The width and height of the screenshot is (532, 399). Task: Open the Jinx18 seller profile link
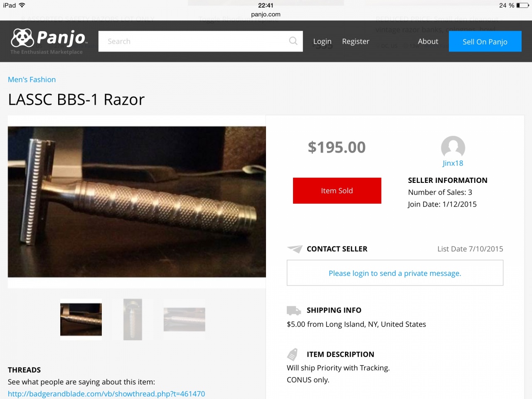[x=453, y=163]
